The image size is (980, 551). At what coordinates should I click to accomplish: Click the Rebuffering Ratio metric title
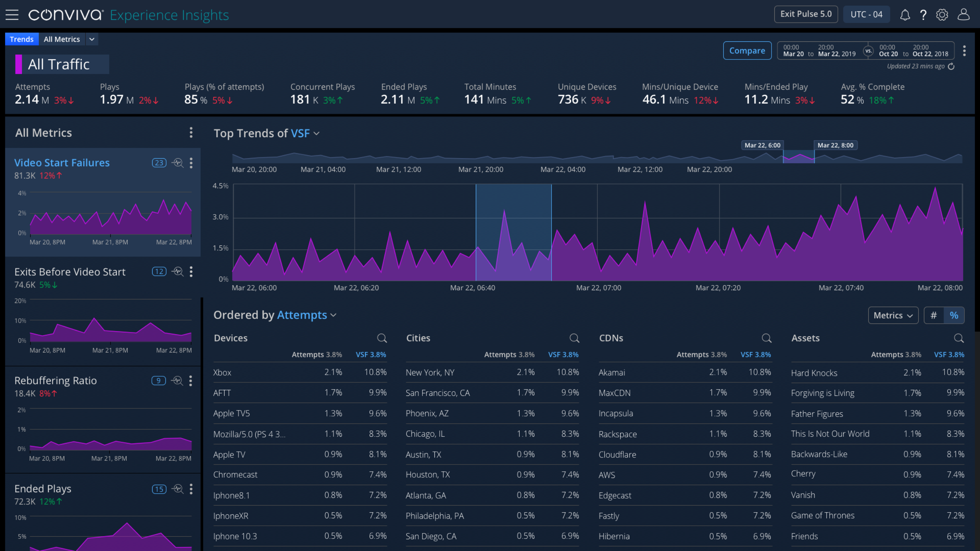pos(56,380)
